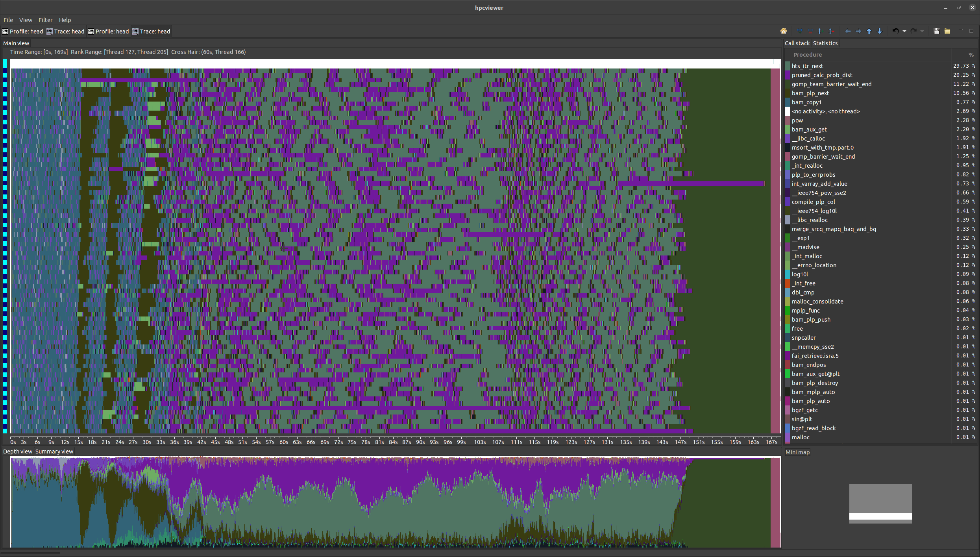This screenshot has height=557, width=980.
Task: Click the horizontal zoom-in time icon
Action: click(799, 31)
